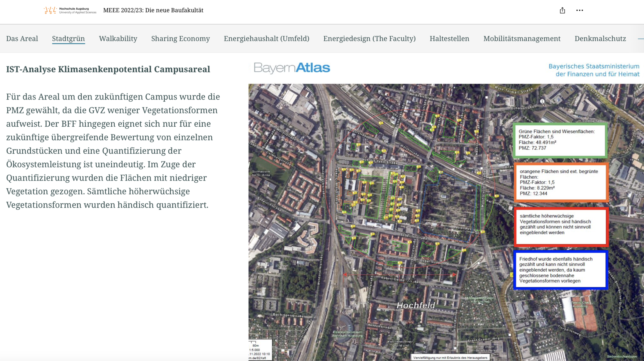This screenshot has height=361, width=644.
Task: Open Energiedesign (The Faculty) tab
Action: [x=369, y=39]
